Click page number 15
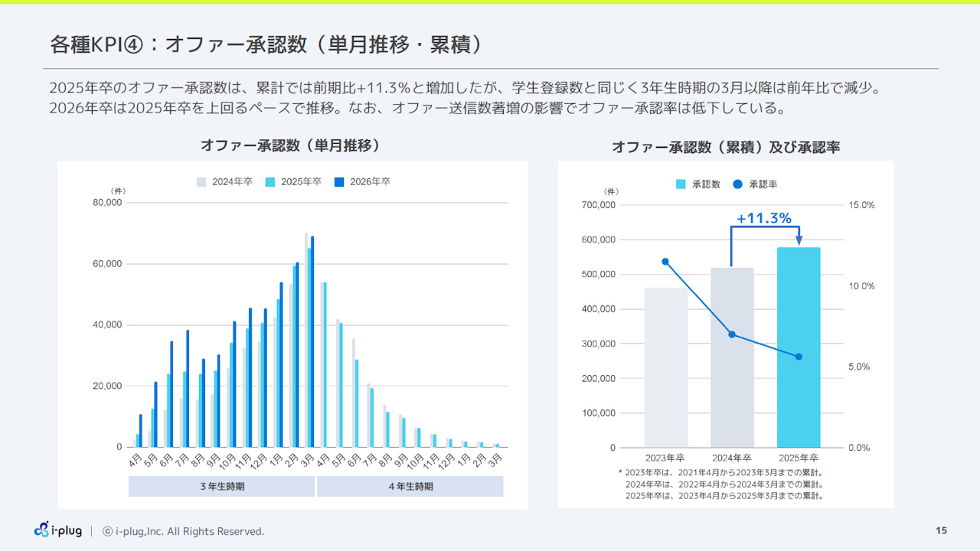The image size is (980, 551). click(941, 531)
